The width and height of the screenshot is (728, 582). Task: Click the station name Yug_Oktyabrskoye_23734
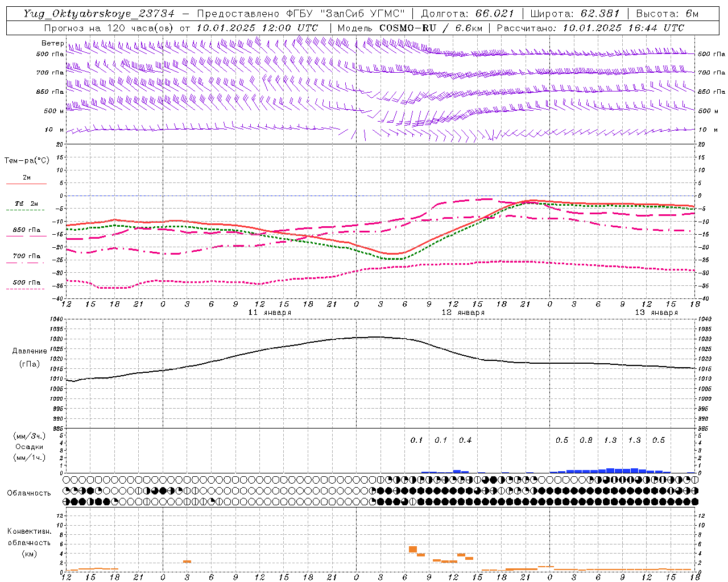[x=99, y=14]
